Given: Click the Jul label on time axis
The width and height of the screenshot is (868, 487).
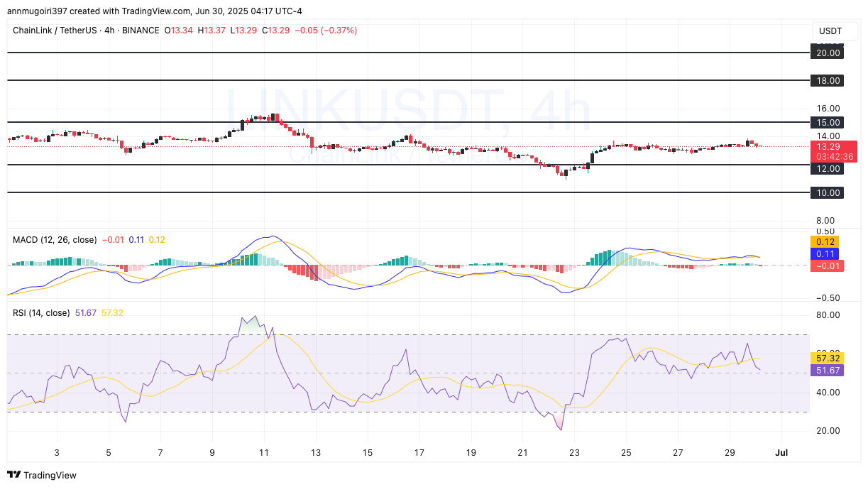Looking at the screenshot, I should [x=781, y=452].
